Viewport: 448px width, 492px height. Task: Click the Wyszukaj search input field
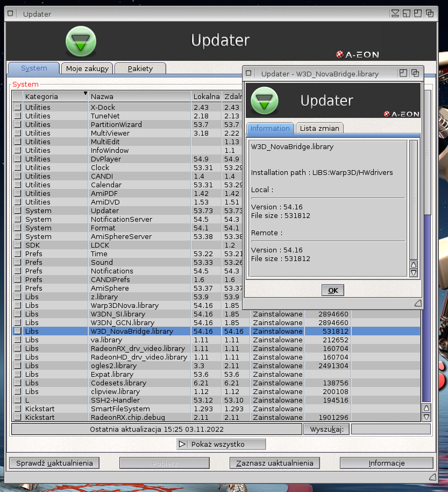point(390,429)
